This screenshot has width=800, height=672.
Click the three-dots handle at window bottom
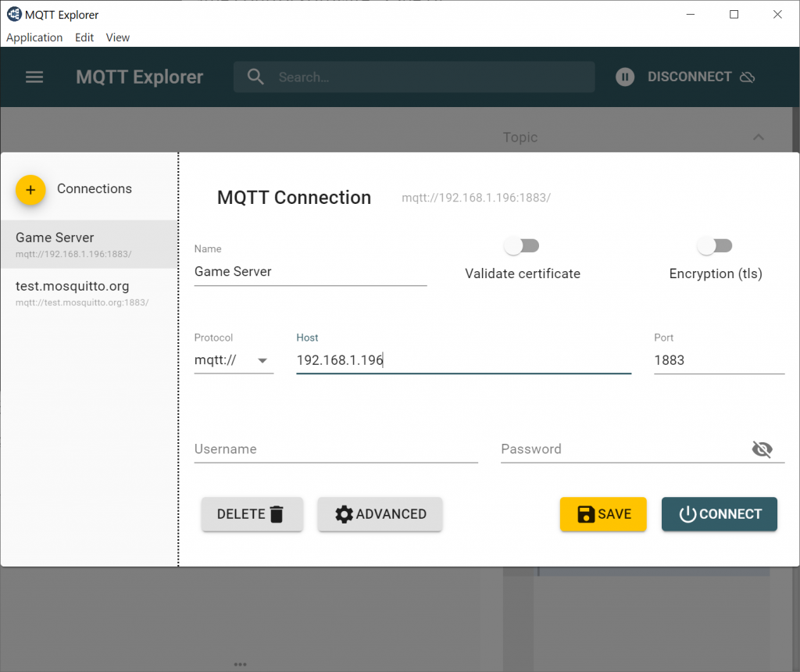(241, 664)
